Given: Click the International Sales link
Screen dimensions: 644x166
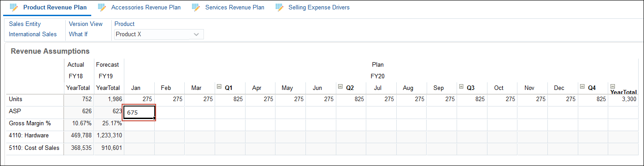Looking at the screenshot, I should click(x=33, y=34).
